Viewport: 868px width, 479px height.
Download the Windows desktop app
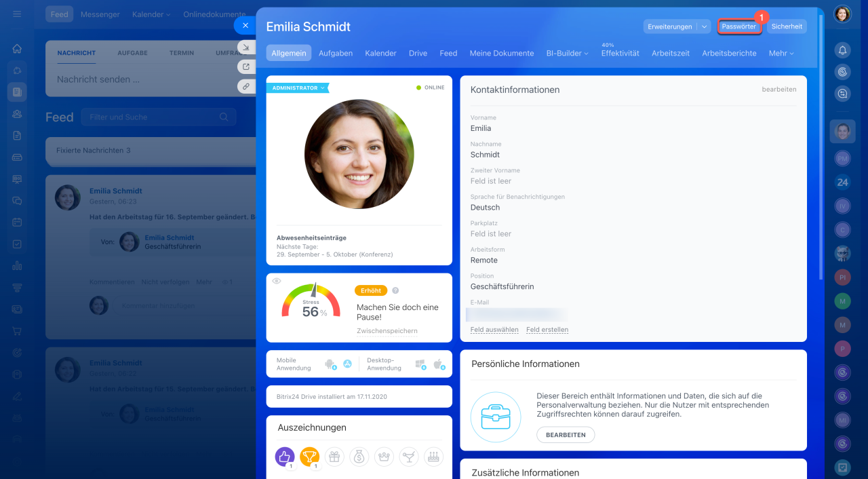pyautogui.click(x=420, y=364)
